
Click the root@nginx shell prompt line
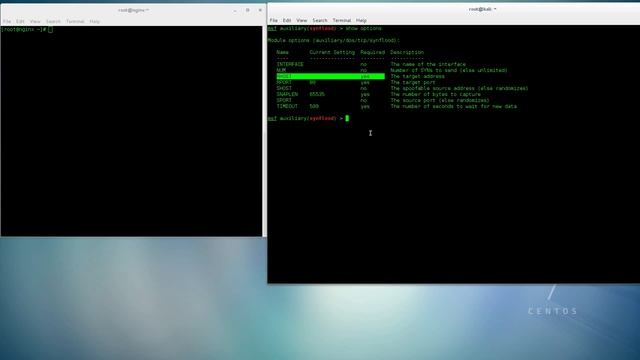(27, 30)
